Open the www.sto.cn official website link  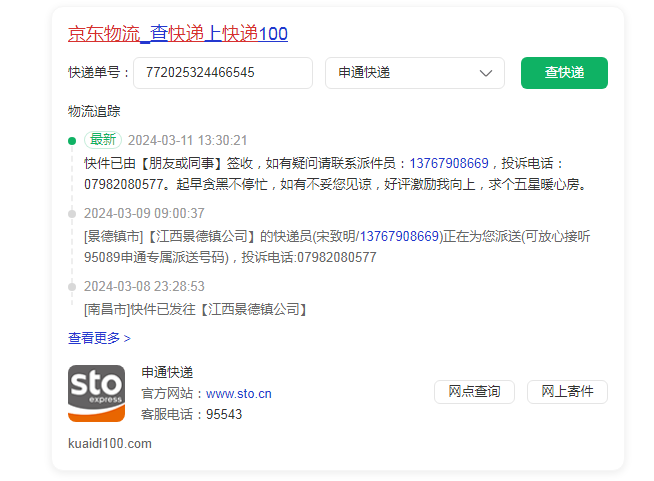pos(239,393)
